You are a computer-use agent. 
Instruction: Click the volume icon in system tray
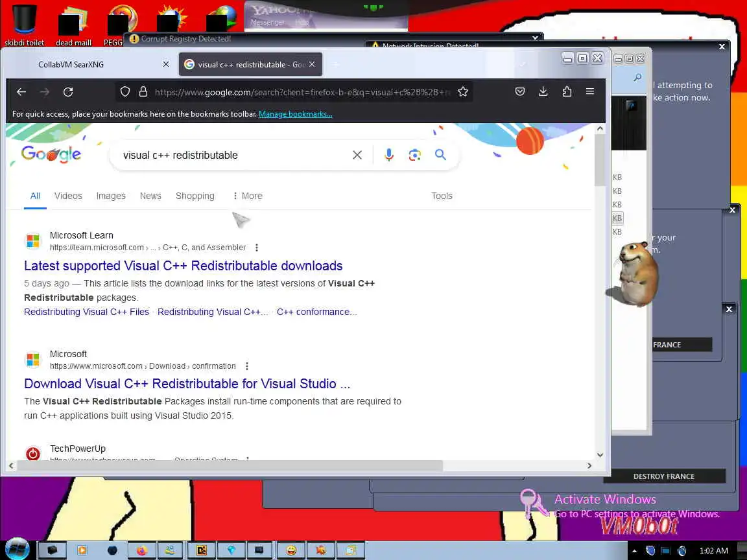click(682, 551)
